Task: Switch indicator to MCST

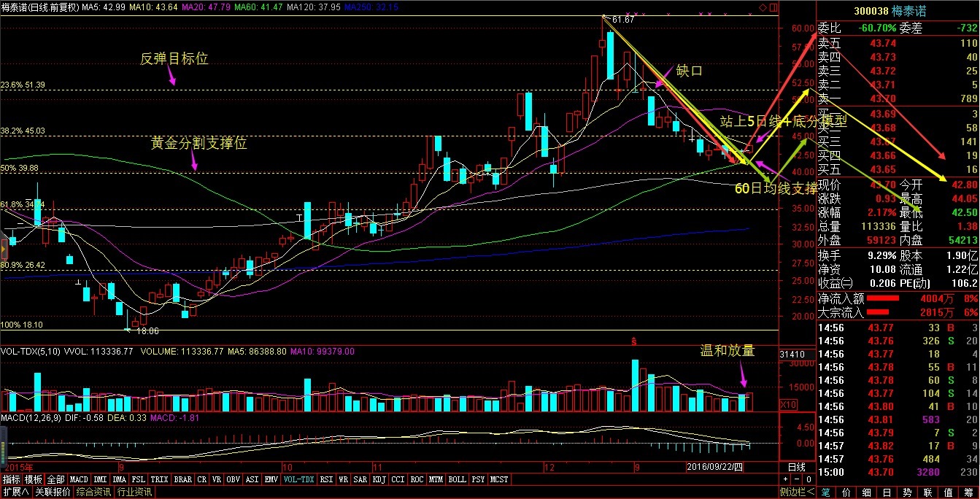Action: pos(499,479)
